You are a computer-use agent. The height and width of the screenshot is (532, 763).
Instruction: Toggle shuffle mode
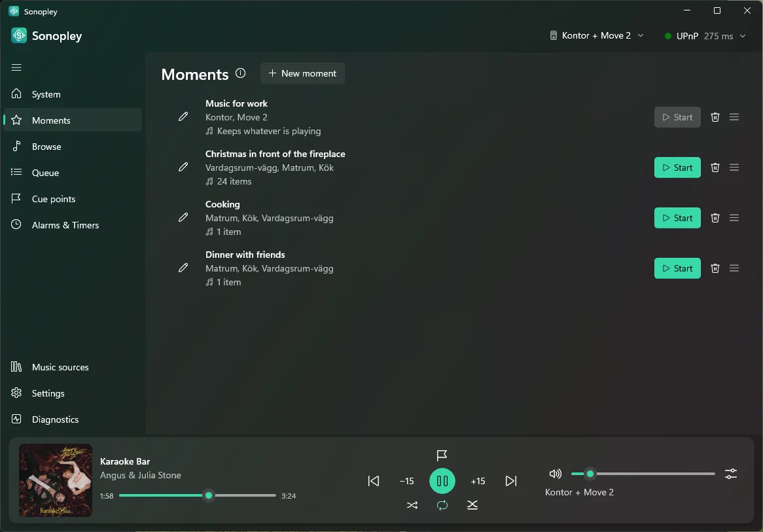412,505
